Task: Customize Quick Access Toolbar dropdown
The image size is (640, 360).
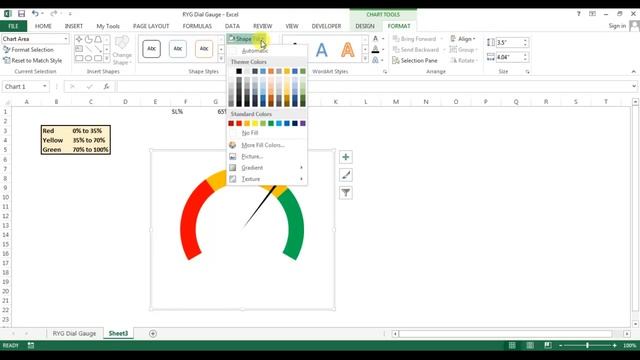Action: click(x=70, y=14)
